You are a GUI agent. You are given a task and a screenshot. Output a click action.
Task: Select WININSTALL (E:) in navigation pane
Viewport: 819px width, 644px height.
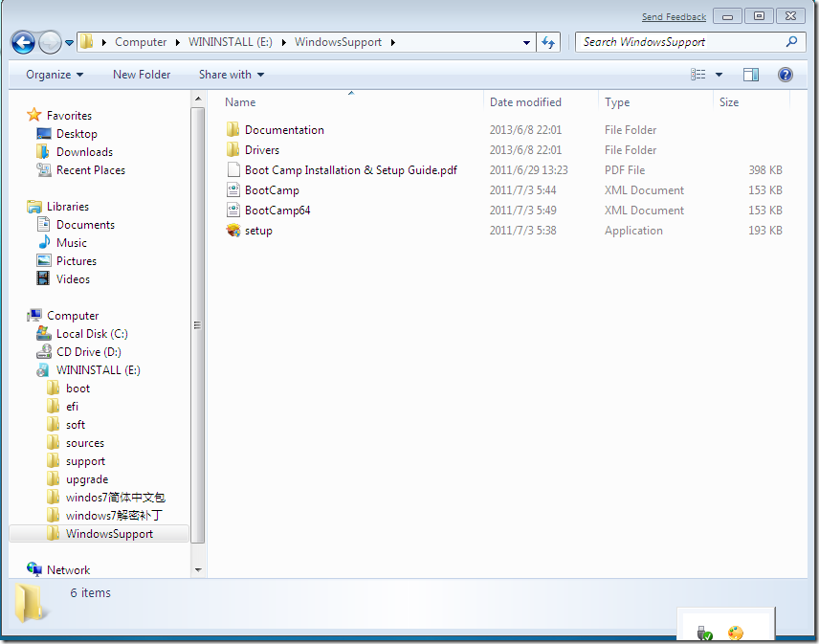tap(98, 370)
